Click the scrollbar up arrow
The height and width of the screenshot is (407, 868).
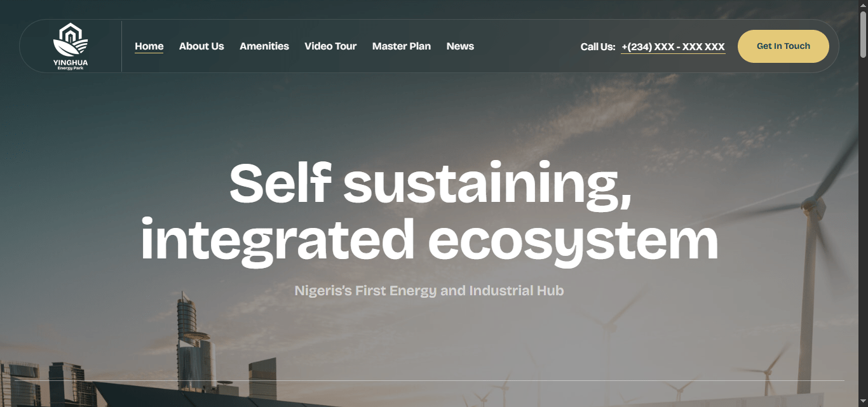[x=863, y=4]
